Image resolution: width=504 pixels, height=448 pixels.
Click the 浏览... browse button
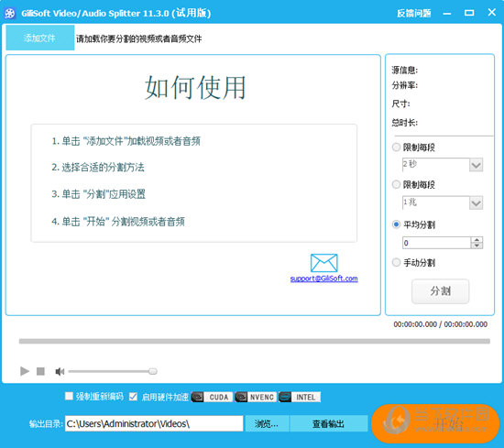pyautogui.click(x=267, y=423)
